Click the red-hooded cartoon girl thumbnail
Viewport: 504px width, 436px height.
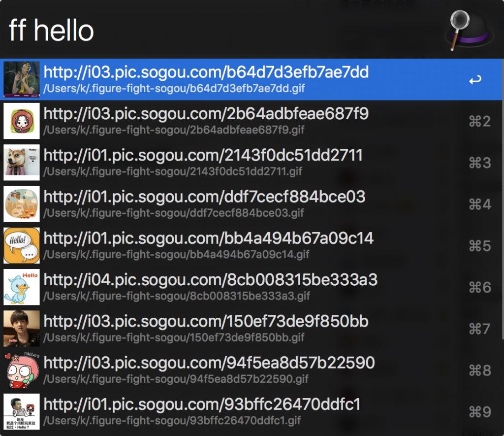click(x=22, y=121)
